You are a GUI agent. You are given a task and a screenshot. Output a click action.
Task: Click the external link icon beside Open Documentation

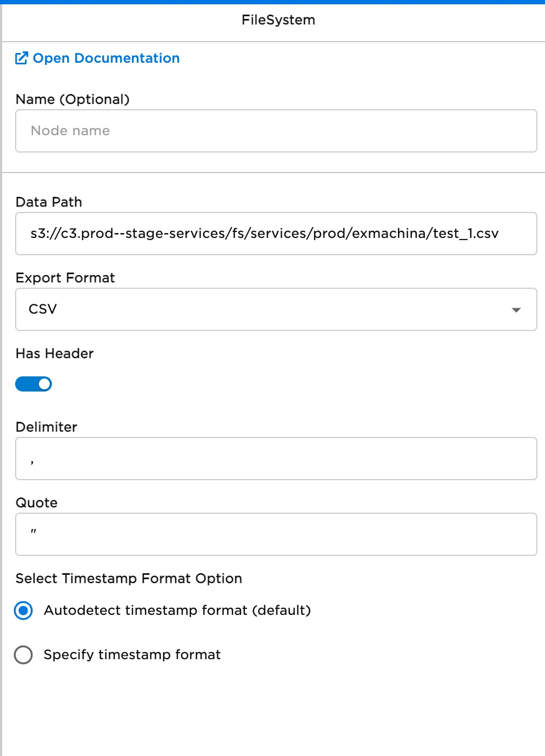(x=22, y=58)
